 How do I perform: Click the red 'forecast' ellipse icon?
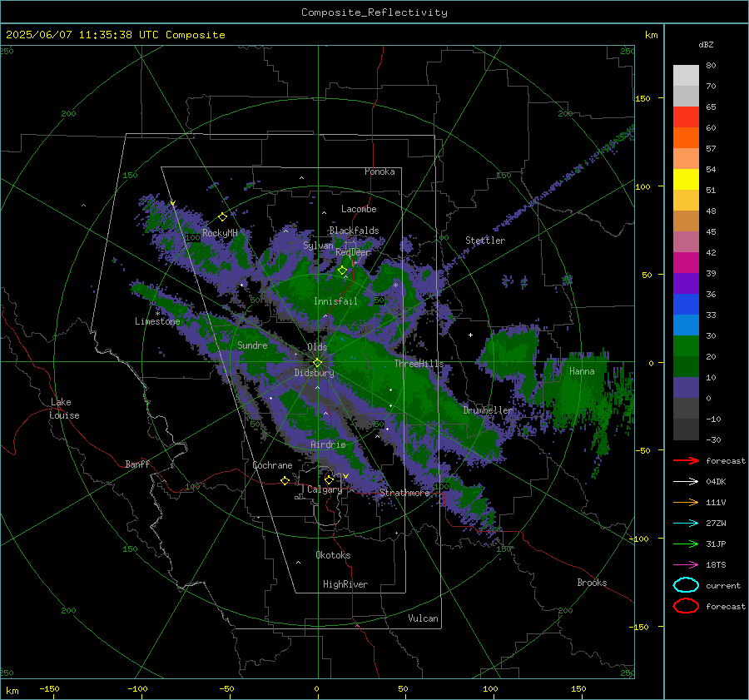[x=686, y=606]
